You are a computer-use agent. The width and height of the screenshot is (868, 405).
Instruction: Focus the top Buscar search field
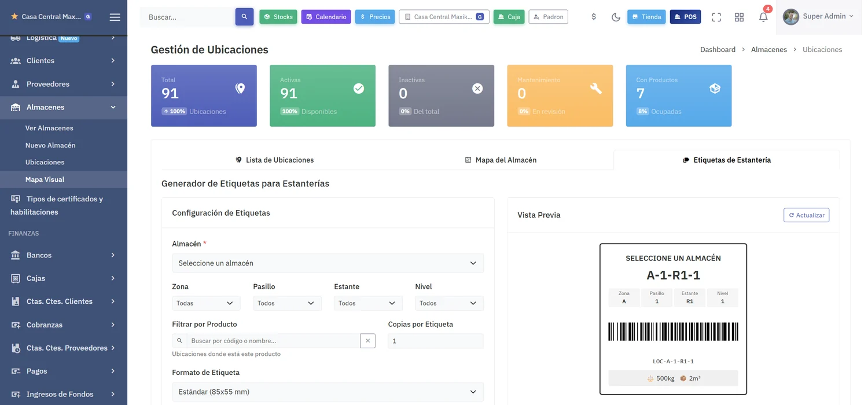pos(188,17)
